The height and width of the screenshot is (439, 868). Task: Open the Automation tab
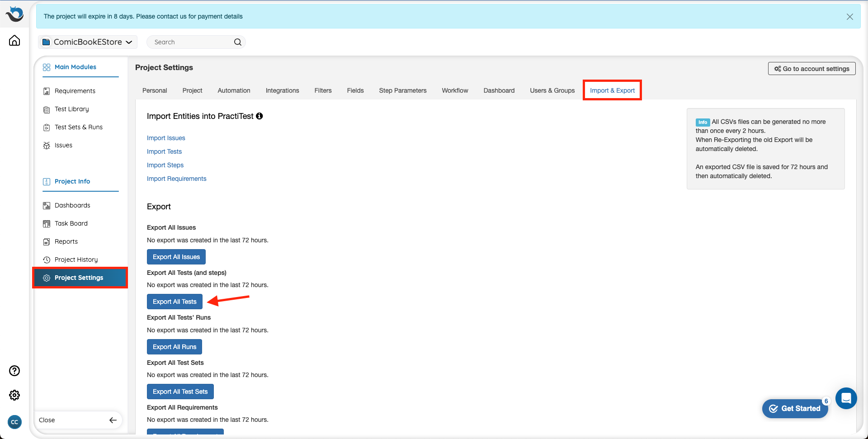(x=234, y=90)
